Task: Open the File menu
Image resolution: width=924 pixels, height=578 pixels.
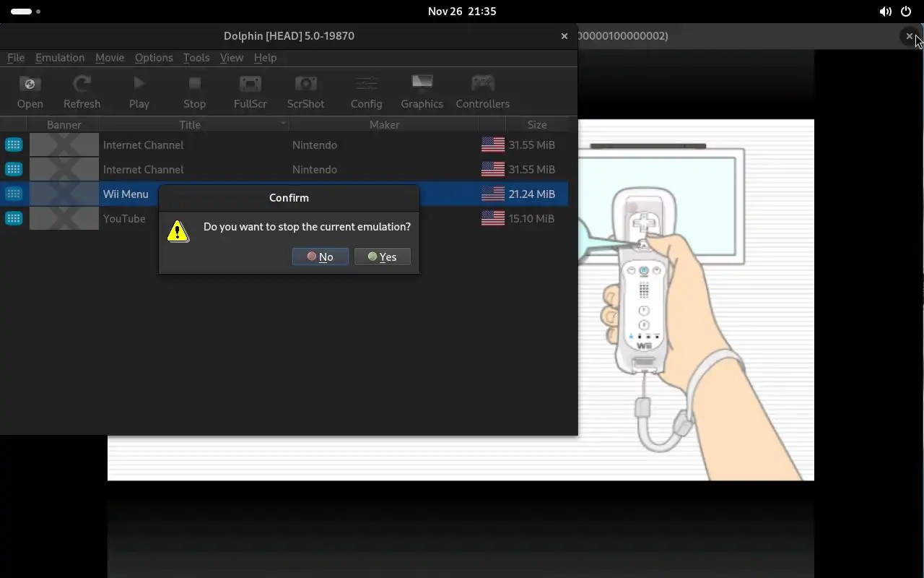Action: [16, 58]
